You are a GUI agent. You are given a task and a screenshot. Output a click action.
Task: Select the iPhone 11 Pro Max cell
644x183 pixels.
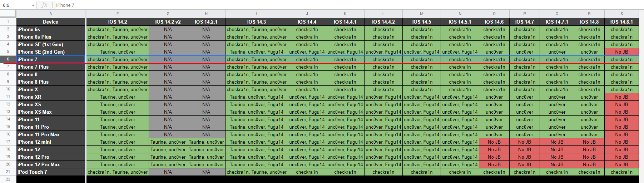(51, 134)
